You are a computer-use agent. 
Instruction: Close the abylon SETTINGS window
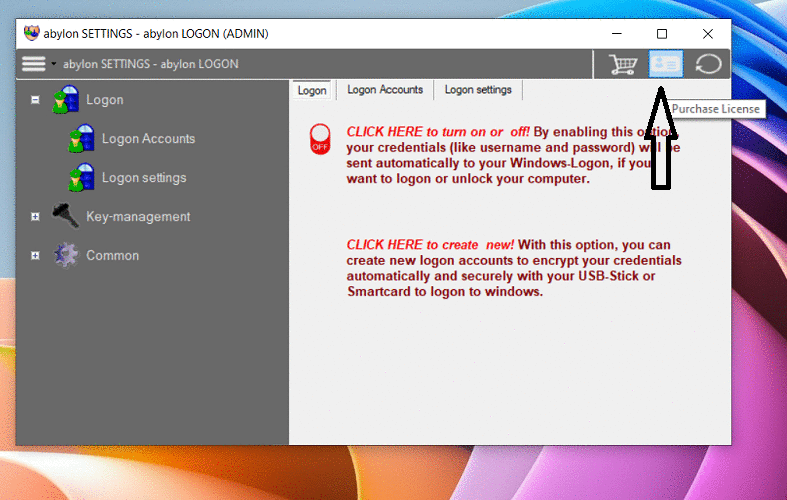tap(707, 34)
